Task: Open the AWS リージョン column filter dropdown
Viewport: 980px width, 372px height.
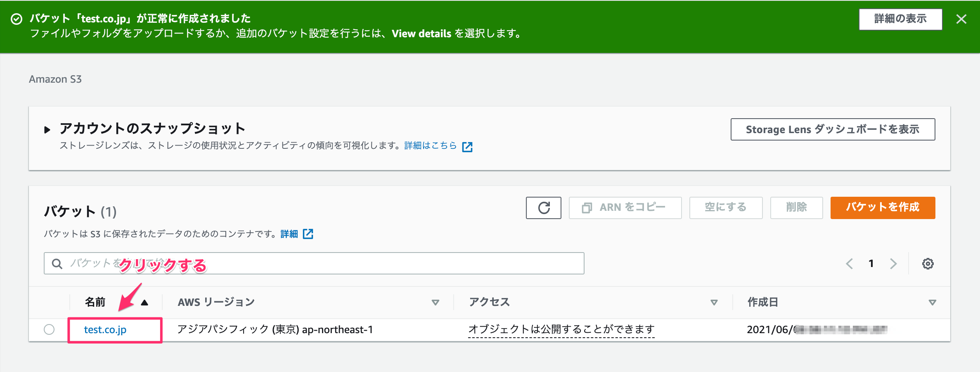Action: tap(436, 302)
